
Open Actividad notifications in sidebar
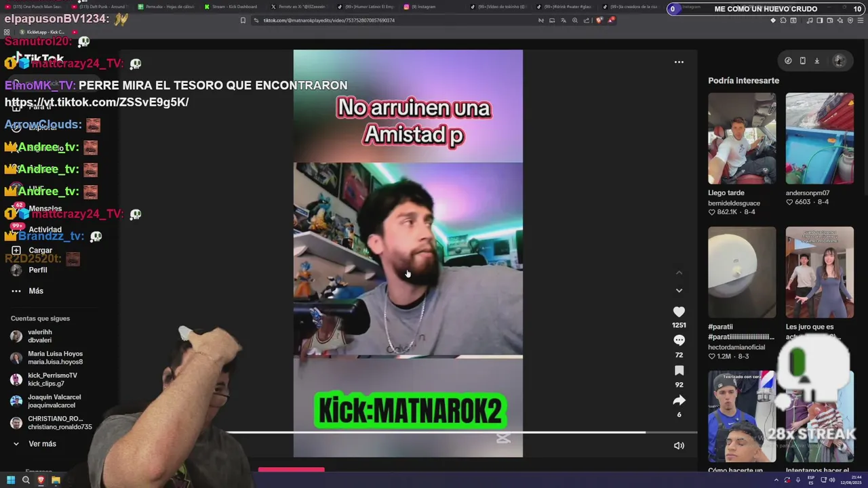tap(36, 230)
